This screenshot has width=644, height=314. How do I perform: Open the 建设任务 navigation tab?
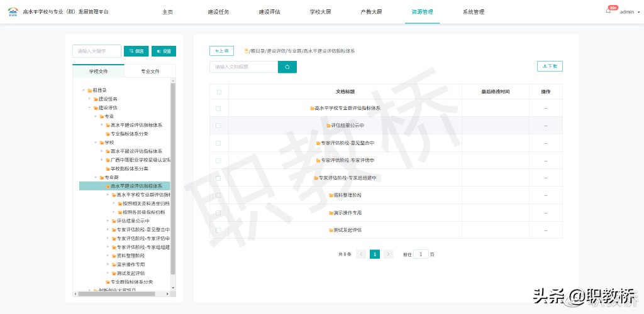click(218, 12)
